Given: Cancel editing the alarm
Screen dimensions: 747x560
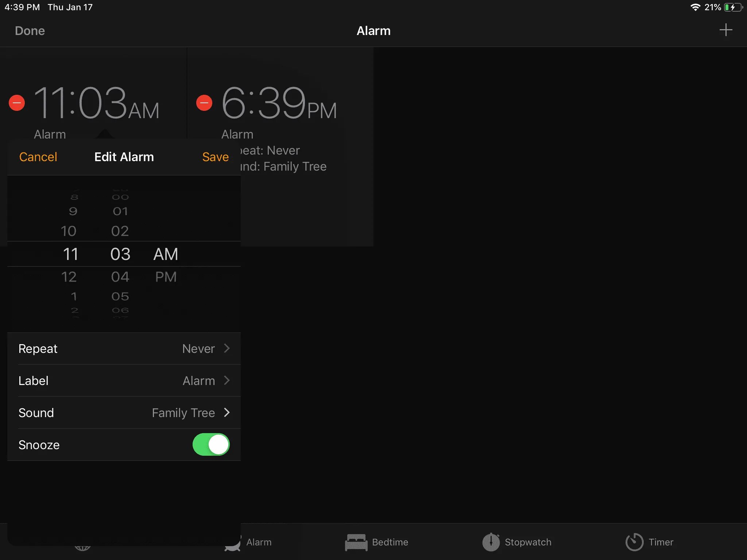Looking at the screenshot, I should [38, 157].
